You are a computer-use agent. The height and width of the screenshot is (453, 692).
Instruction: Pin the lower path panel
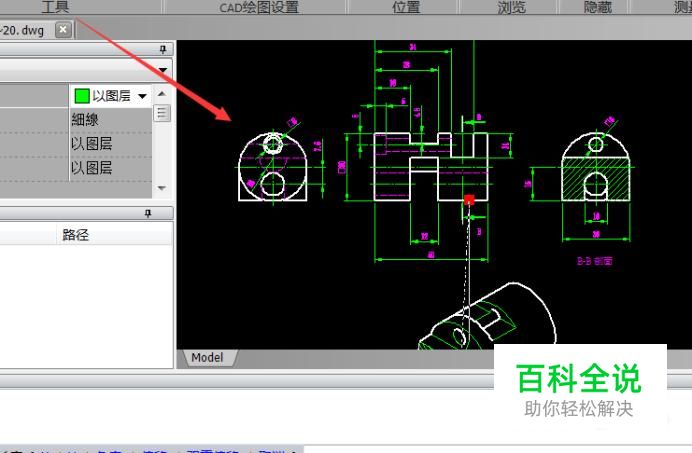pos(148,214)
